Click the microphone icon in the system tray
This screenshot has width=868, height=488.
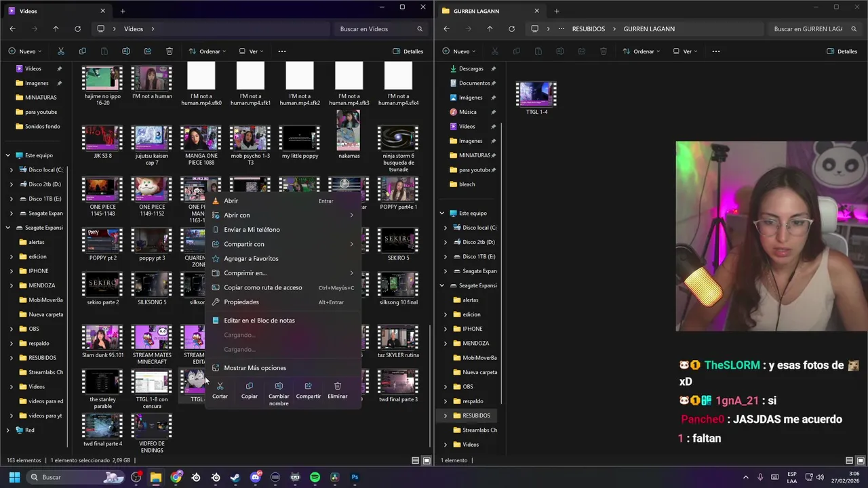click(x=760, y=477)
